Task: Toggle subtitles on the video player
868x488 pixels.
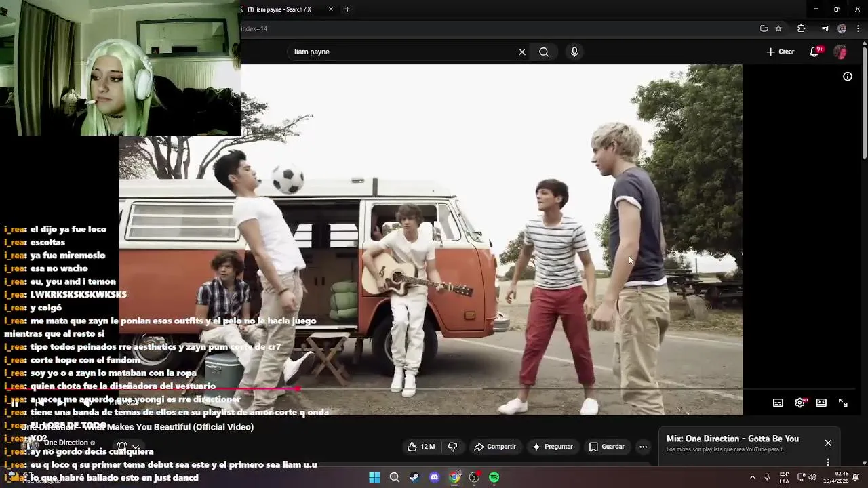Action: tap(778, 403)
